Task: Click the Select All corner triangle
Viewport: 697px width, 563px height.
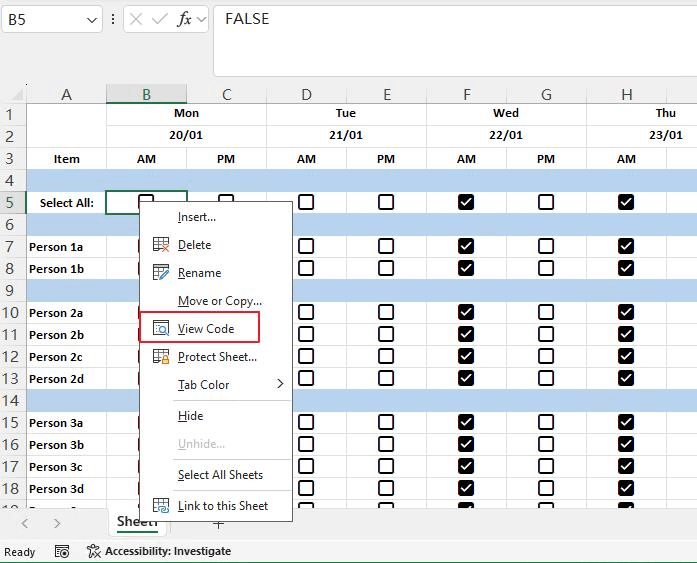Action: coord(17,94)
